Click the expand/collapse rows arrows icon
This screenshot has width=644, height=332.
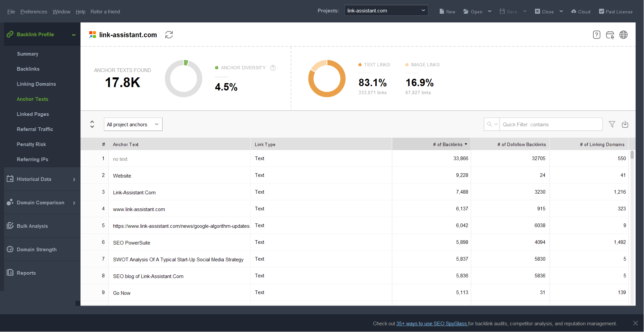(92, 124)
